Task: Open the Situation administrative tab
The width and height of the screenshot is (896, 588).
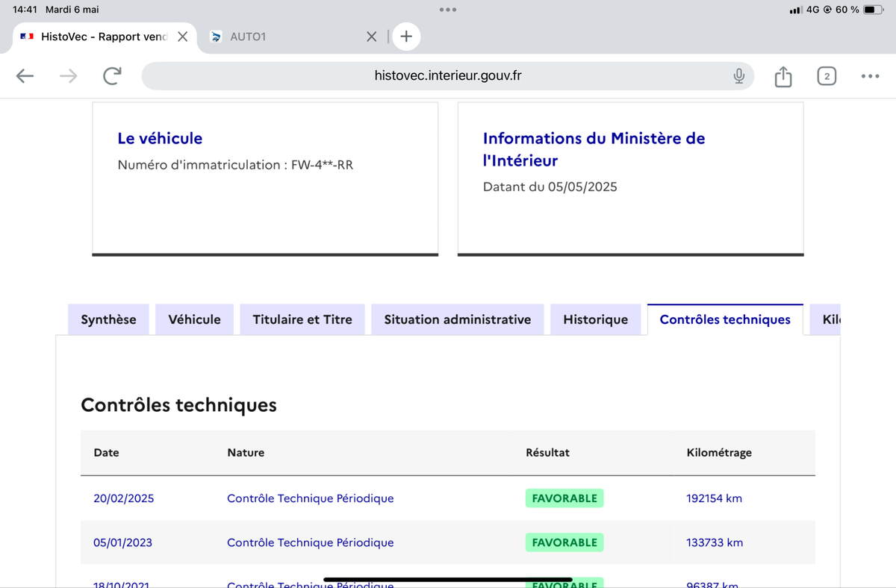Action: (x=458, y=319)
